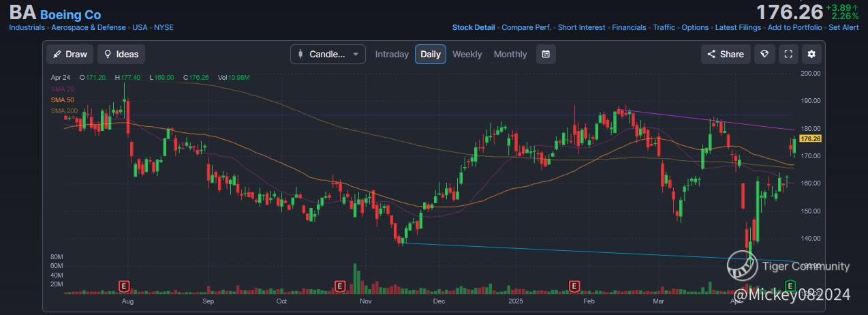Select the Daily timeframe
868x315 pixels.
pyautogui.click(x=431, y=55)
